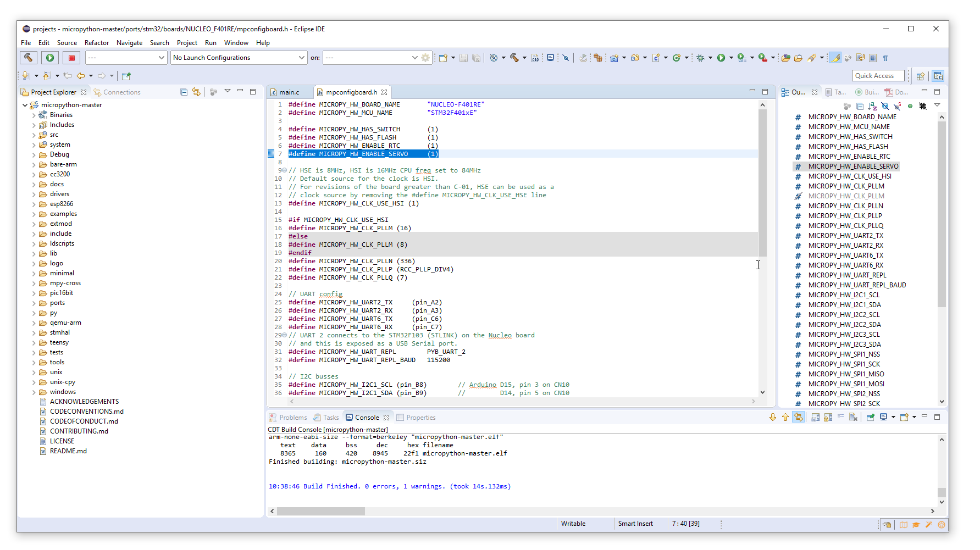Click Clear Console icon

tap(853, 417)
